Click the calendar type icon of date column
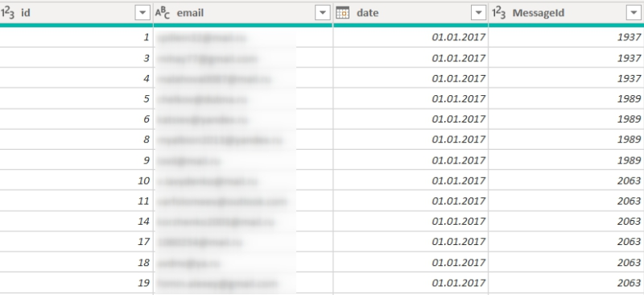Viewport: 644px width, 295px height. [343, 13]
